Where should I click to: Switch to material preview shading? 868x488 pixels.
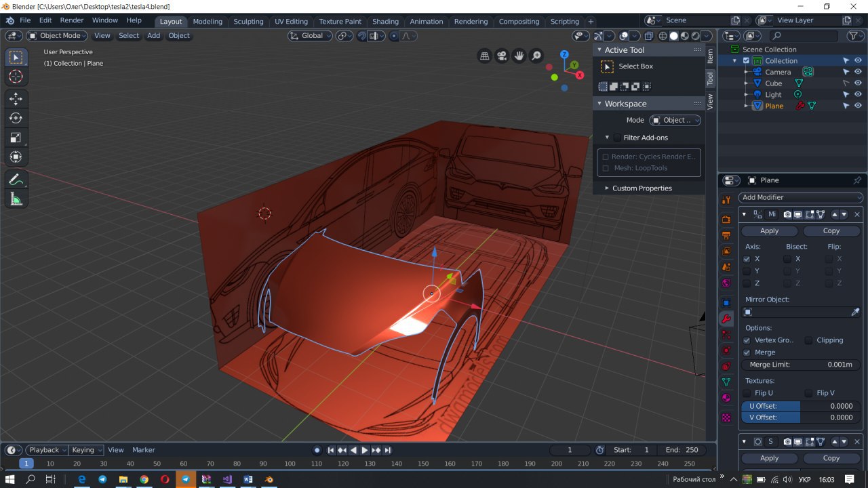coord(685,36)
